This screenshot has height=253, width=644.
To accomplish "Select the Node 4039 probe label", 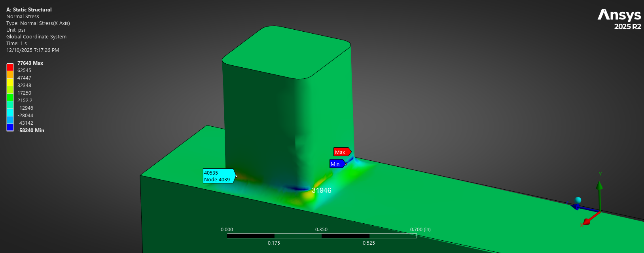I will [x=220, y=176].
